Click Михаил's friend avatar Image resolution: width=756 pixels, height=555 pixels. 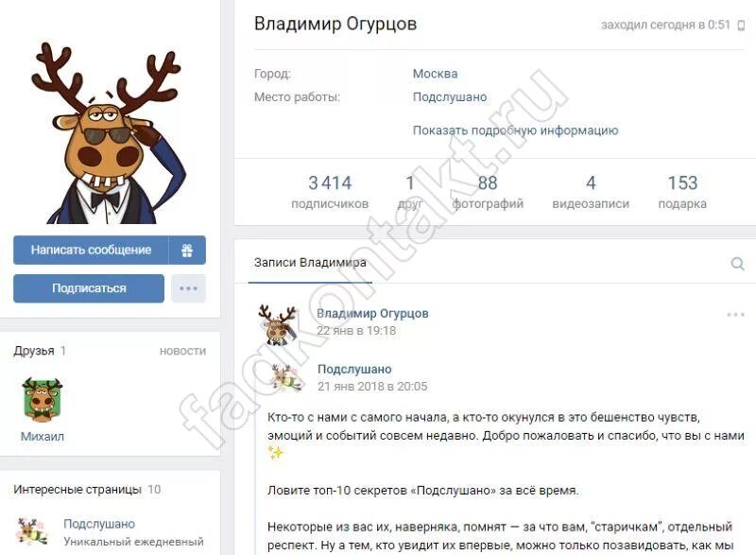tap(42, 400)
